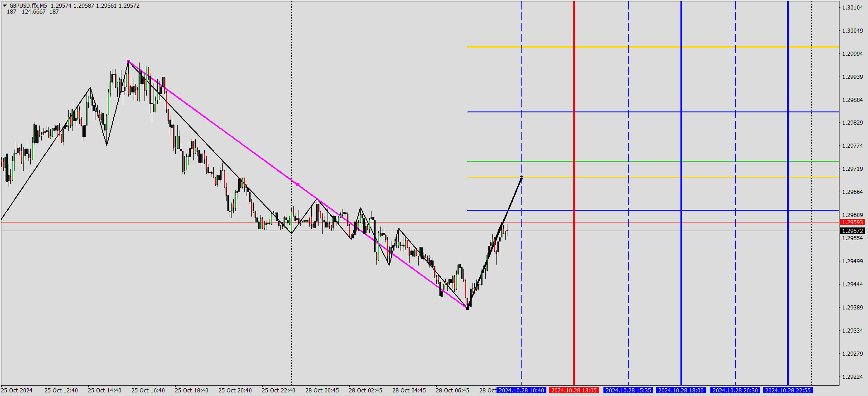
Task: Grab the black projection line's upper end handle
Action: 521,178
